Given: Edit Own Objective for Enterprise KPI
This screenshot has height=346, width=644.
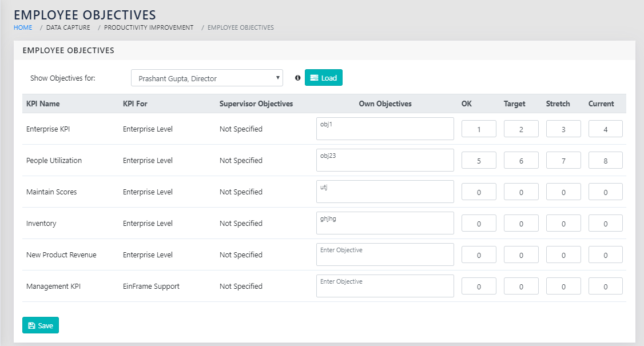Looking at the screenshot, I should coord(385,129).
